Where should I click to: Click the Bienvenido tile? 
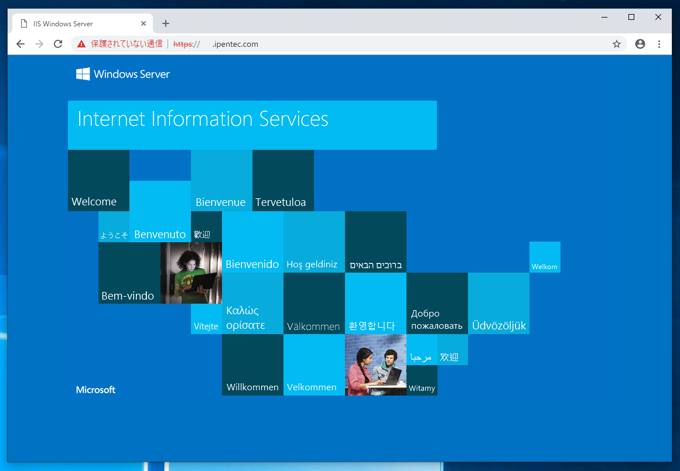[x=252, y=242]
